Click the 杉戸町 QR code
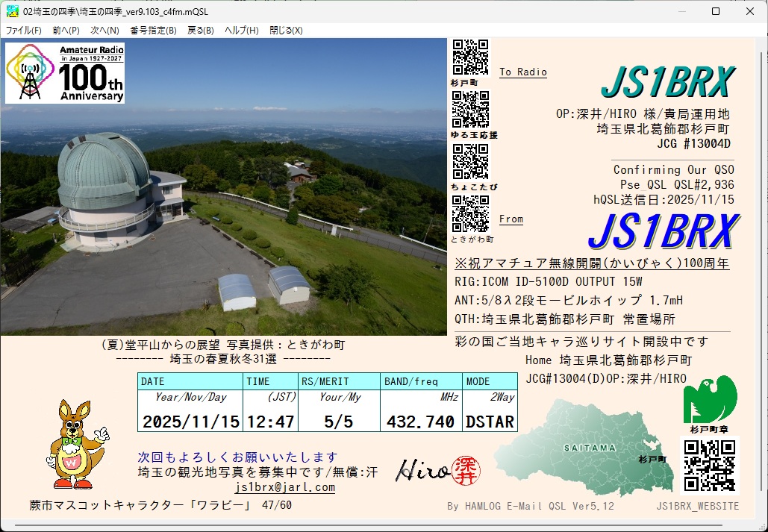Viewport: 768px width, 532px height. coord(470,57)
